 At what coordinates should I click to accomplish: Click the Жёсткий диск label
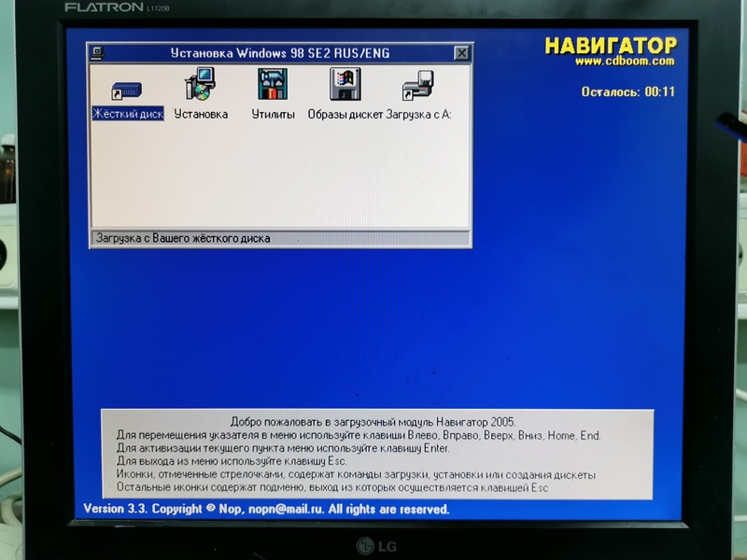pyautogui.click(x=128, y=114)
